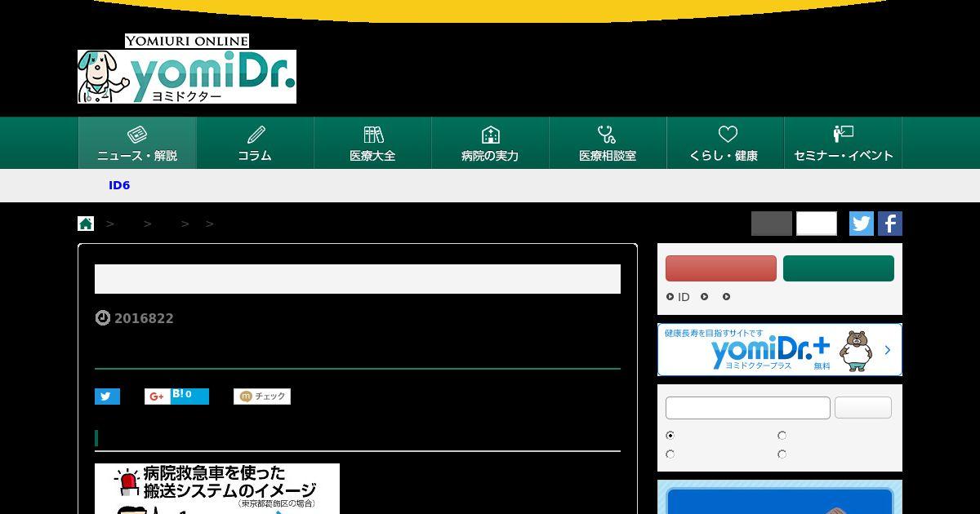Click the home breadcrumb icon
980x514 pixels.
point(86,224)
